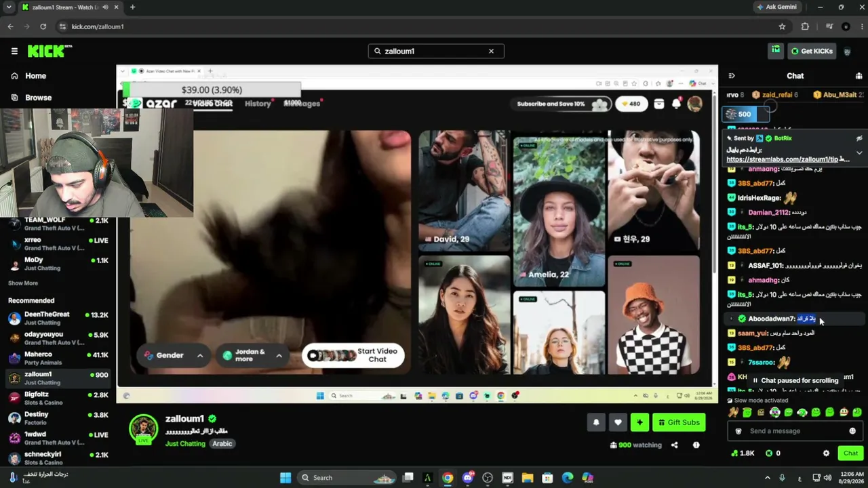Viewport: 868px width, 488px height.
Task: Click the Gift Subs button
Action: (x=679, y=422)
